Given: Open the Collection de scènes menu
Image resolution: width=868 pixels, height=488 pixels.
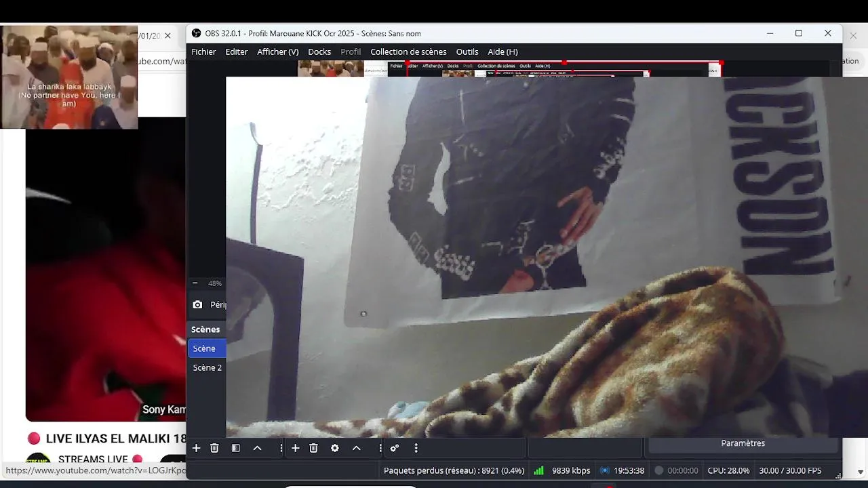Looking at the screenshot, I should point(408,52).
